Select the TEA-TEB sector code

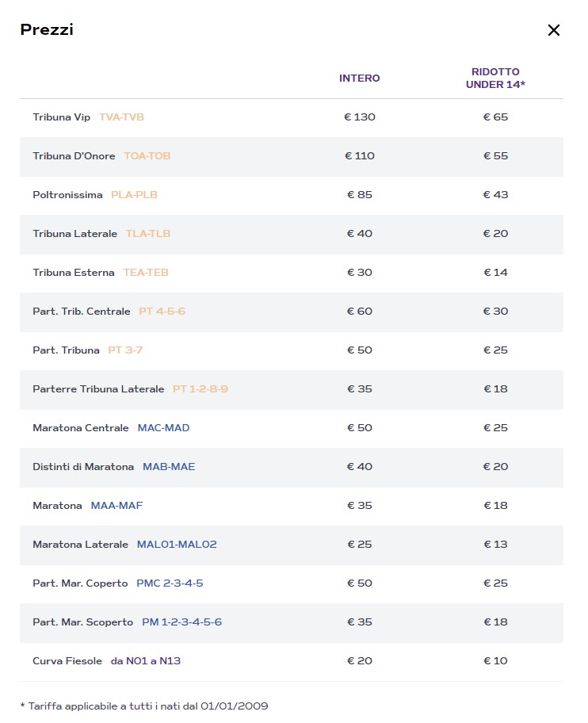click(146, 273)
